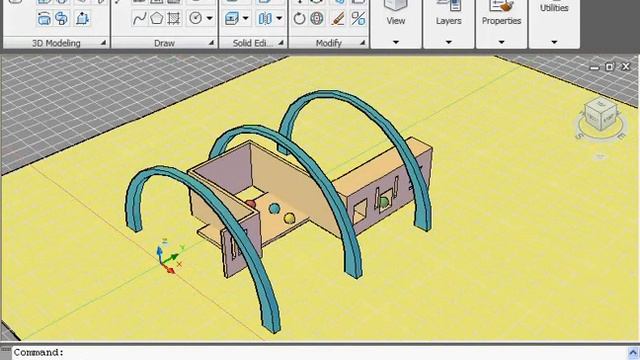Click the percent-symbol icon in Modify panel
640x360 pixels.
click(x=358, y=18)
